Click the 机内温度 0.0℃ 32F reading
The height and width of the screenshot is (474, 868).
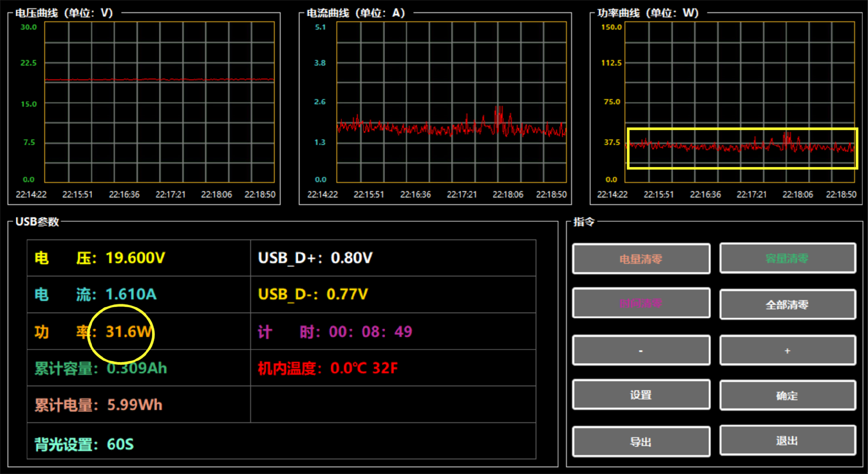click(328, 369)
